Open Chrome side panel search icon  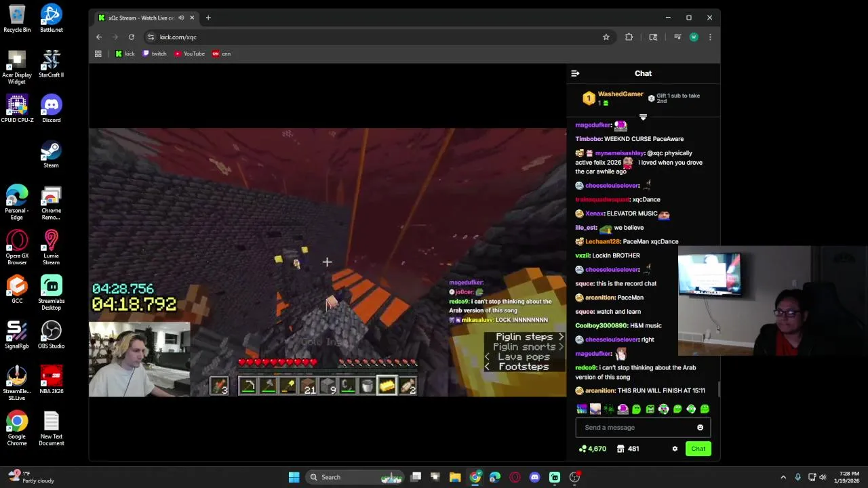point(653,37)
